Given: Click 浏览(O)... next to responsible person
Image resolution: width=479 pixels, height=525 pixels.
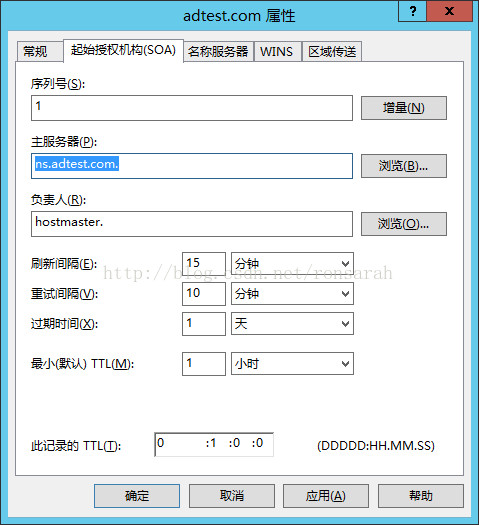Looking at the screenshot, I should click(x=404, y=224).
